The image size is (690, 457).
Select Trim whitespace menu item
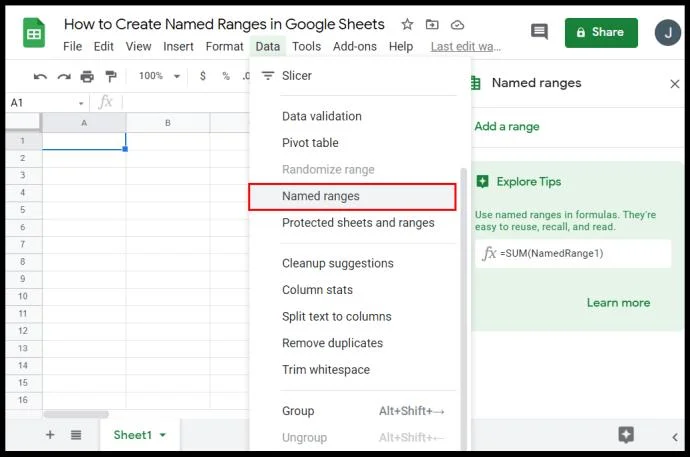coord(354,369)
